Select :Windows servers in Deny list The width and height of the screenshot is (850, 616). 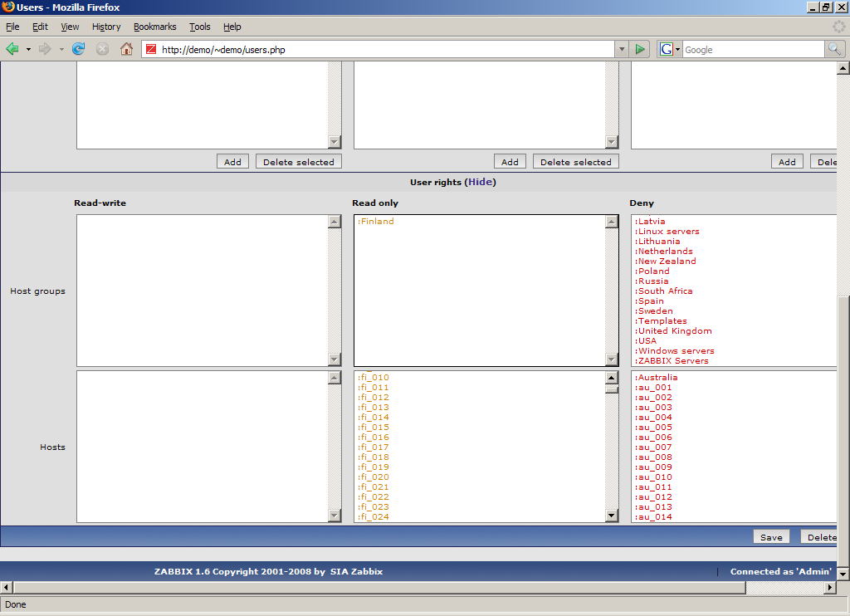[674, 351]
